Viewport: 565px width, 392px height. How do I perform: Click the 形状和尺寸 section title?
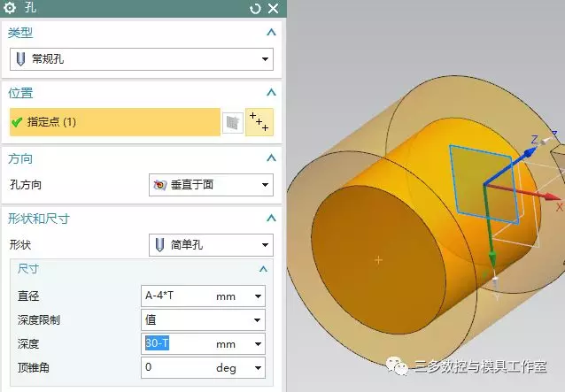click(39, 219)
